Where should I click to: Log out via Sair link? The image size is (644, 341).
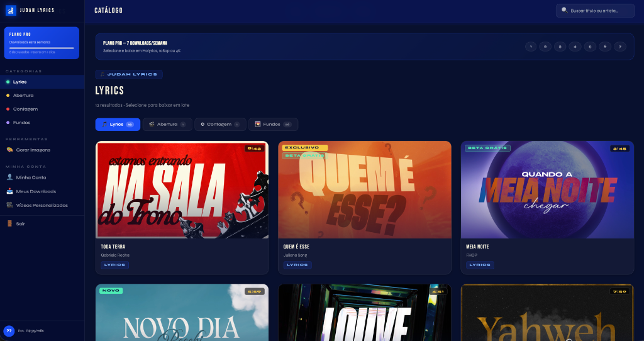click(x=42, y=224)
